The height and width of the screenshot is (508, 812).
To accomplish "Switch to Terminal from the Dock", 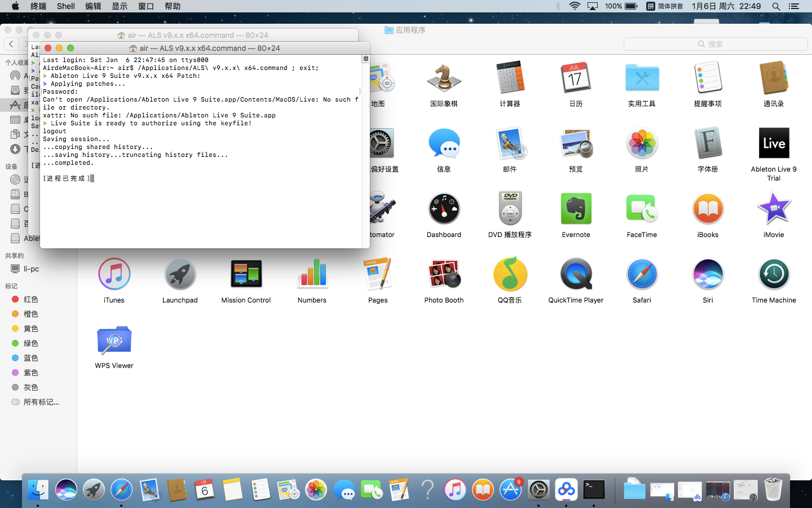I will pyautogui.click(x=594, y=489).
